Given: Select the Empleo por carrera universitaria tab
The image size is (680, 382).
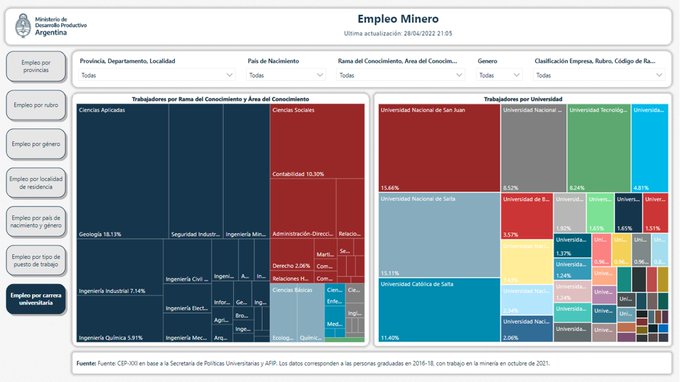Looking at the screenshot, I should pyautogui.click(x=36, y=299).
